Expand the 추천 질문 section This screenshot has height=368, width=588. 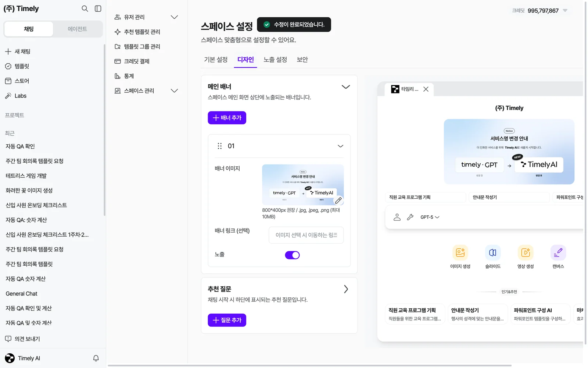pos(346,289)
